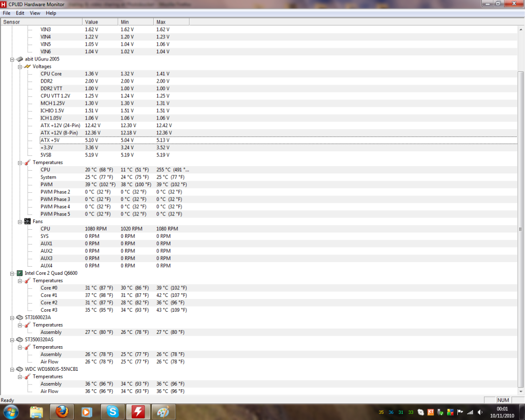
Task: Click the Voltages lightning icon under abit UGuru
Action: (x=28, y=67)
